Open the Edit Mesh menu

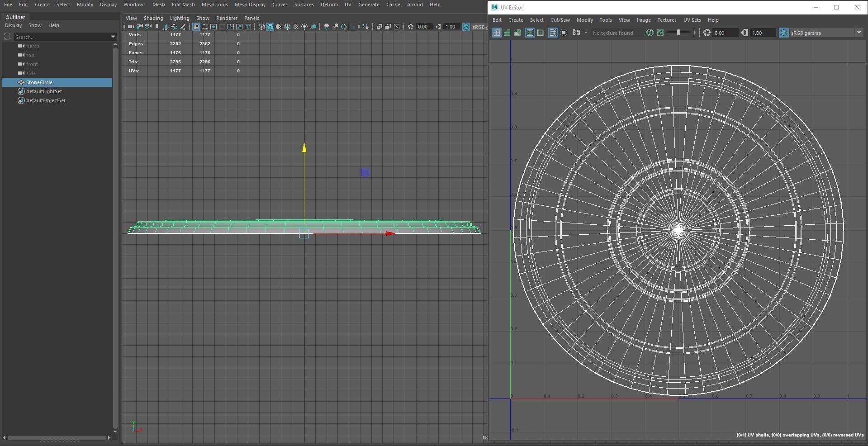183,5
